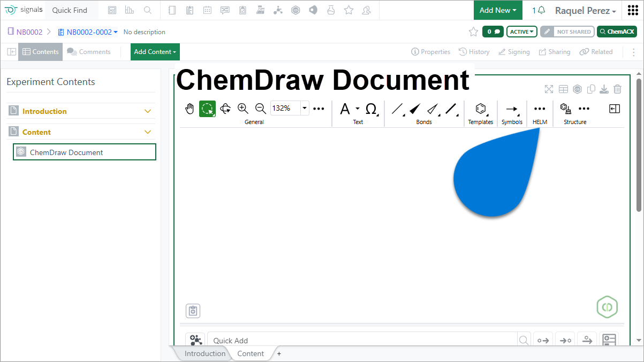Expand ChemDraw document to full screen
The image size is (644, 362).
(x=549, y=89)
